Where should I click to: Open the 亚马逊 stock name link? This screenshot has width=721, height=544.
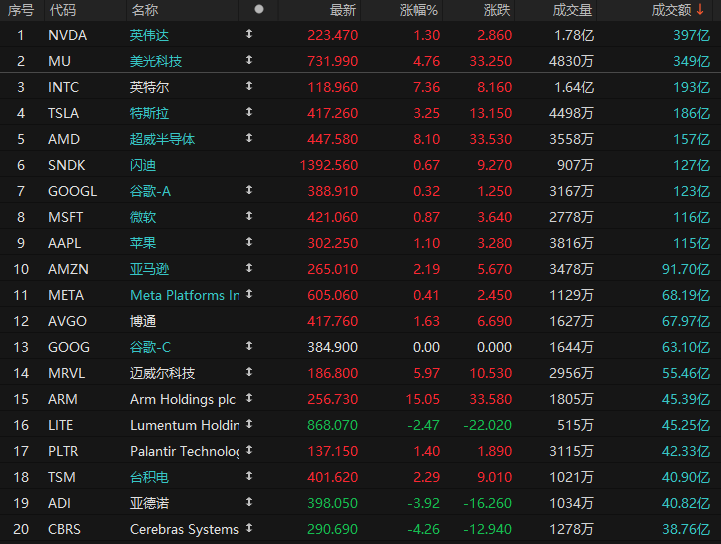(x=149, y=269)
